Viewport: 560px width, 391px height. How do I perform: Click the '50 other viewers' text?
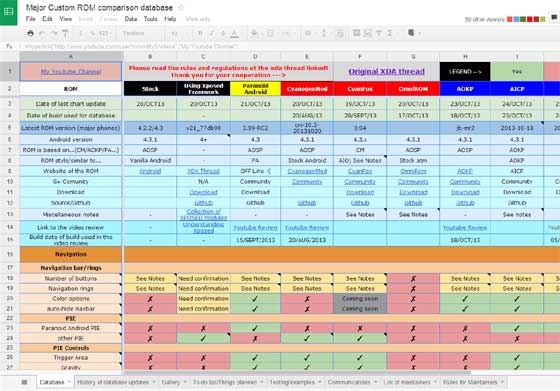pyautogui.click(x=485, y=19)
